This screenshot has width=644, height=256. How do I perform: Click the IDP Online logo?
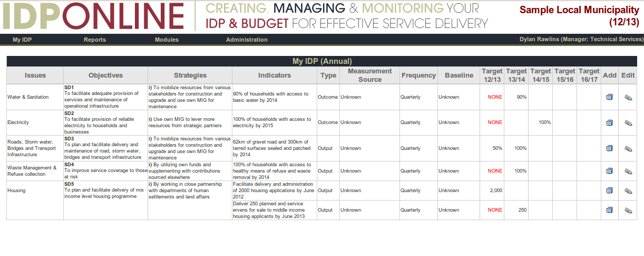point(93,16)
